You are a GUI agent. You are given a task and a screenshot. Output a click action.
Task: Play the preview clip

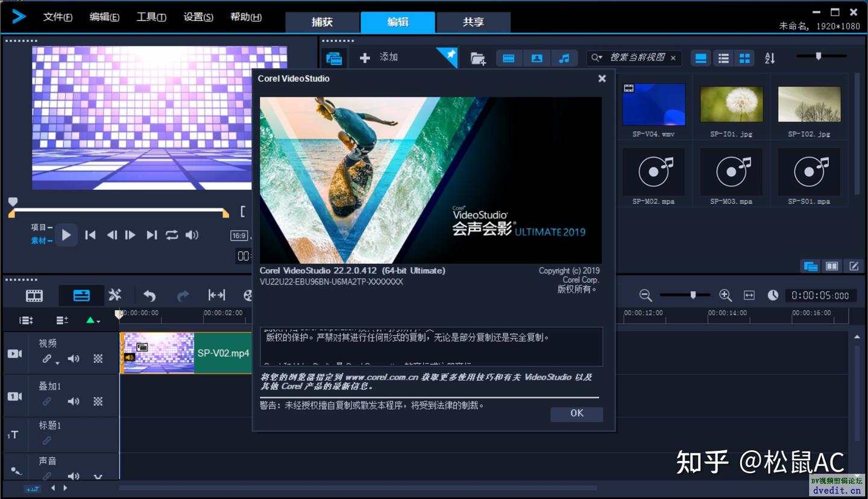point(66,235)
